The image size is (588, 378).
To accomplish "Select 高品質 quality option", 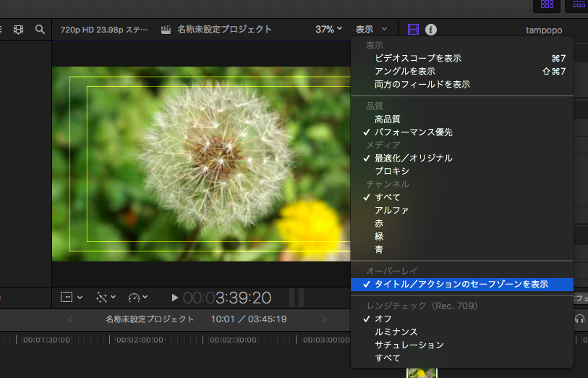I will [x=387, y=119].
